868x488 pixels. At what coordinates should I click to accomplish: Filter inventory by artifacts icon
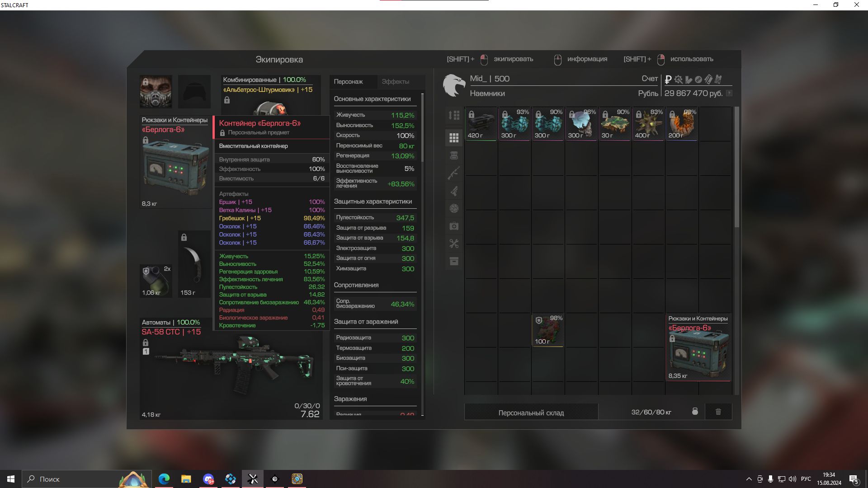tap(454, 208)
